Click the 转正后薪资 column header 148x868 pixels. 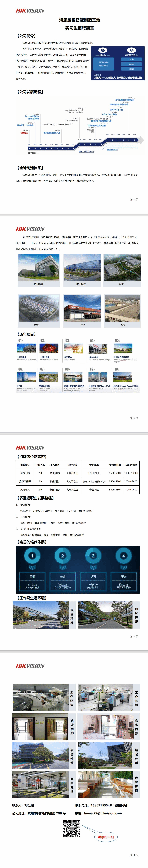[x=131, y=465]
